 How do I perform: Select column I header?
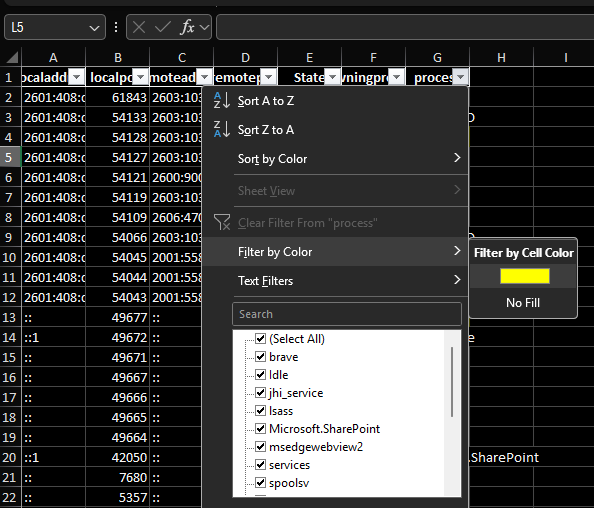point(564,58)
